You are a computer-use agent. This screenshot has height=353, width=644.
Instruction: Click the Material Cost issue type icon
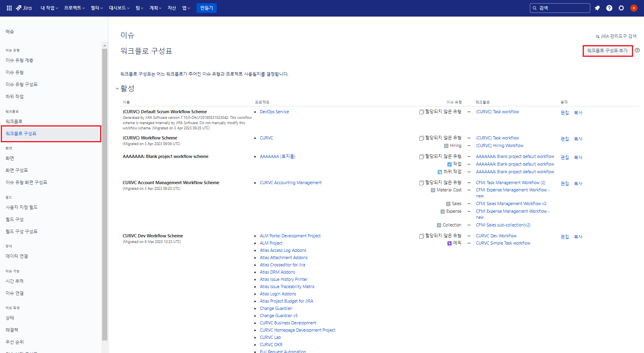[x=433, y=190]
